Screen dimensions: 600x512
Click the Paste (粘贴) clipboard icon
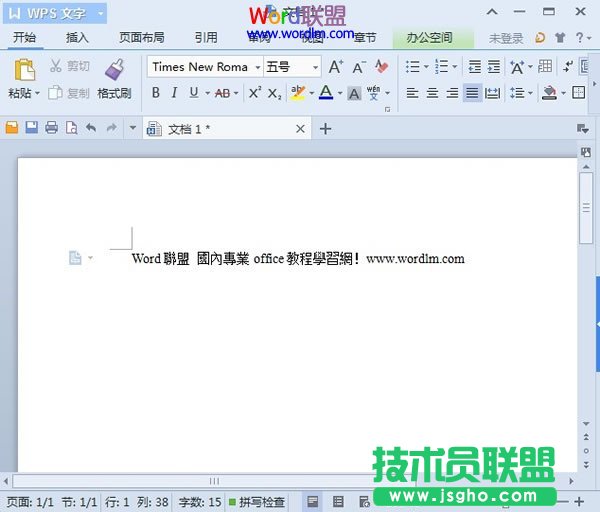coord(22,70)
